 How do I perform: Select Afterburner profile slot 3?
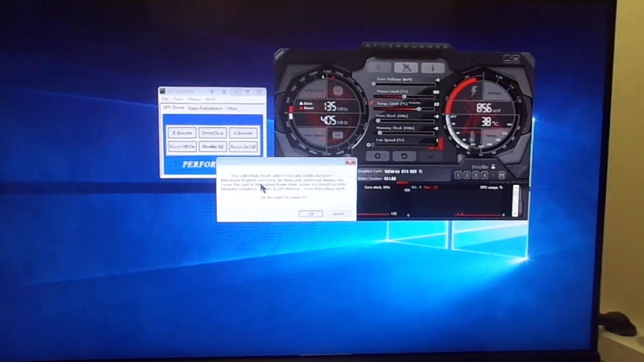tap(475, 175)
